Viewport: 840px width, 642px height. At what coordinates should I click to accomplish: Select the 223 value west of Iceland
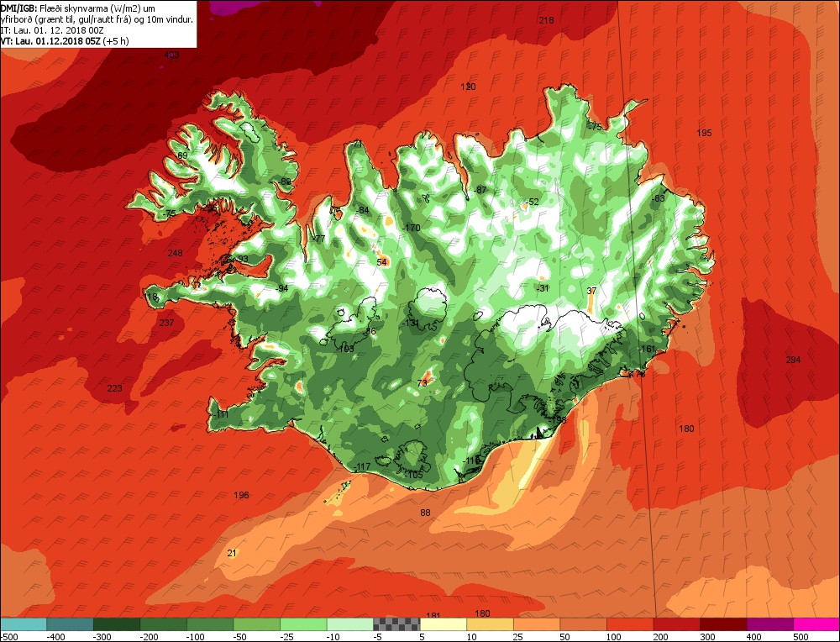point(114,388)
